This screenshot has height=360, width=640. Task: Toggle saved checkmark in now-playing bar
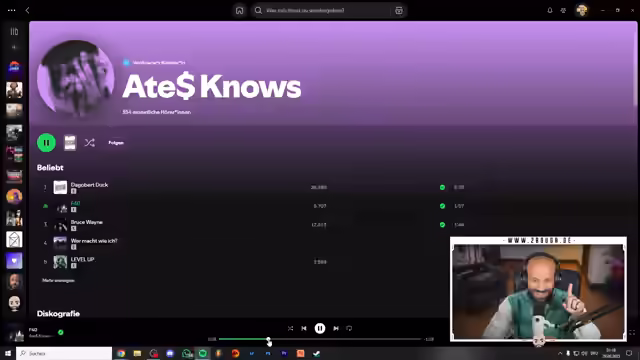61,332
